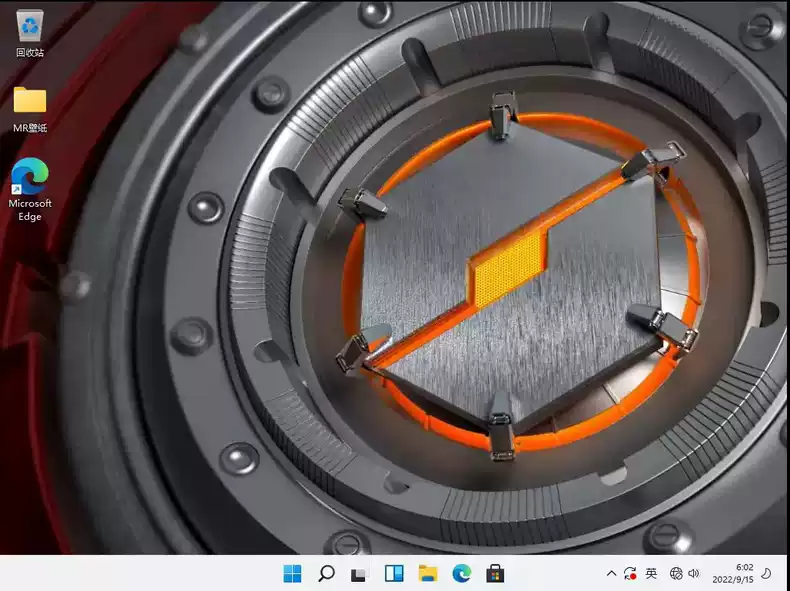
Task: Click the sync tray icon with red dot
Action: pos(630,573)
